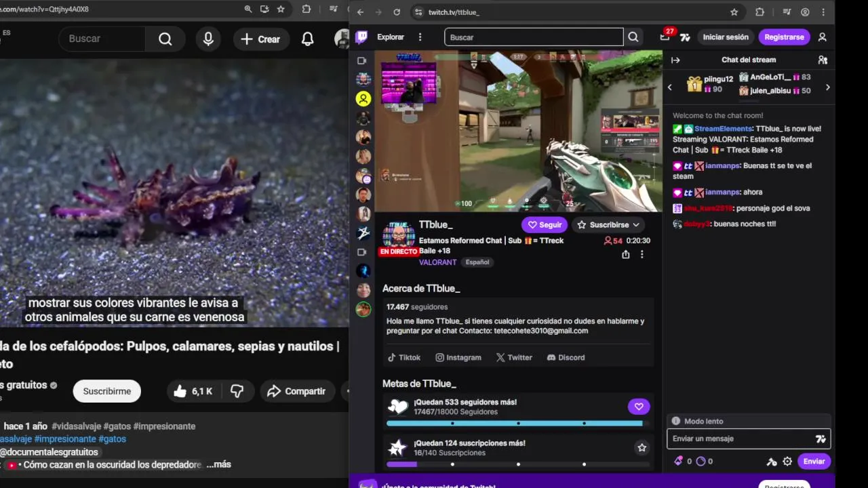Screen dimensions: 868x488
Task: Click the Twitch search magnifier button
Action: [x=633, y=37]
